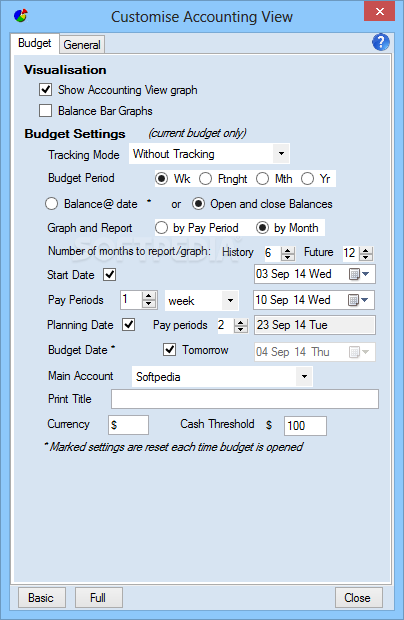Click the Pay Periods number field

click(131, 300)
